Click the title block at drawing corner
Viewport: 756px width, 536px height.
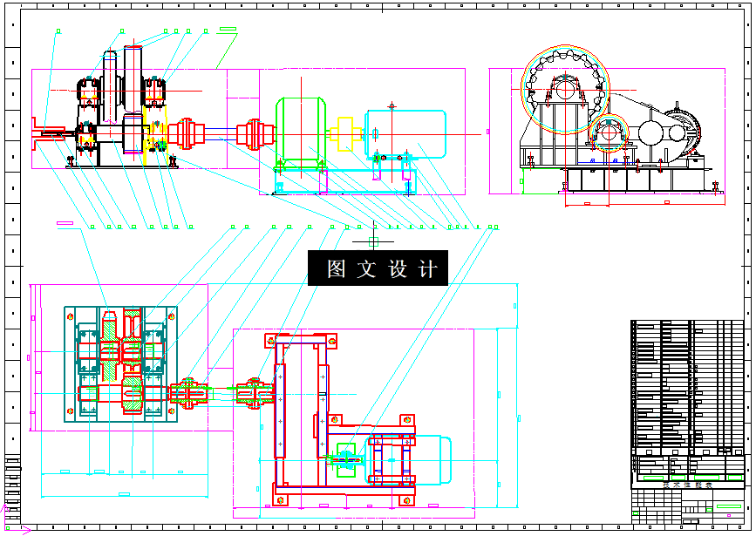coord(687,506)
